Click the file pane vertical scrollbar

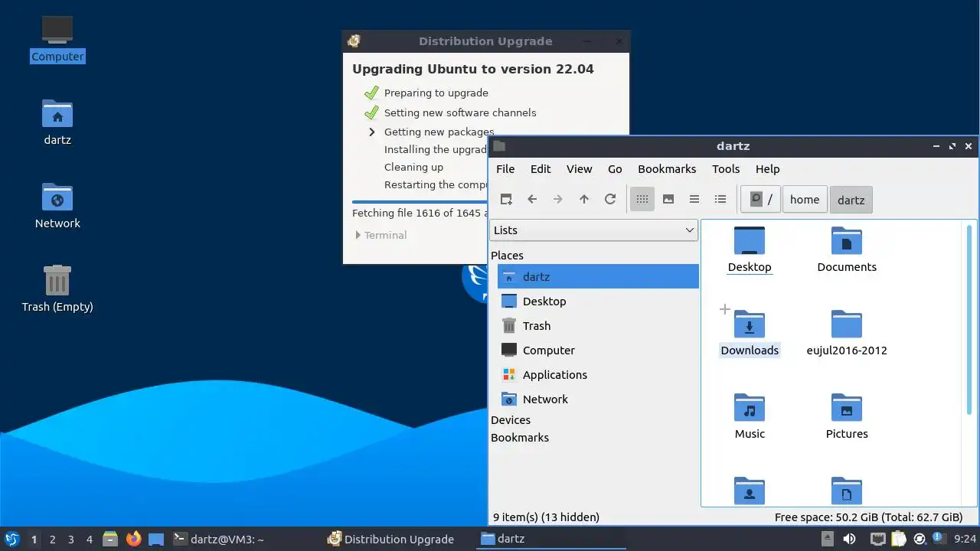click(x=969, y=320)
